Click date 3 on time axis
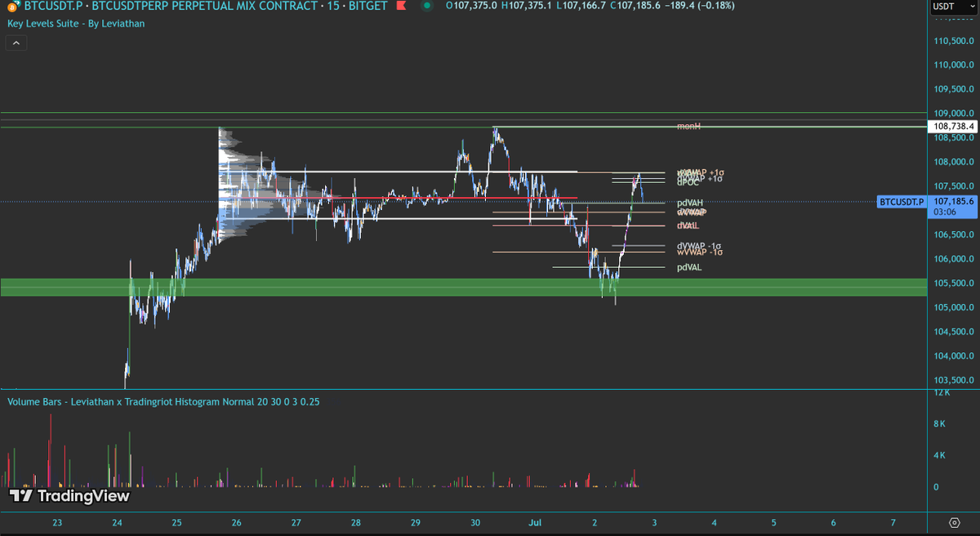Screen dimensions: 980x536 654,522
